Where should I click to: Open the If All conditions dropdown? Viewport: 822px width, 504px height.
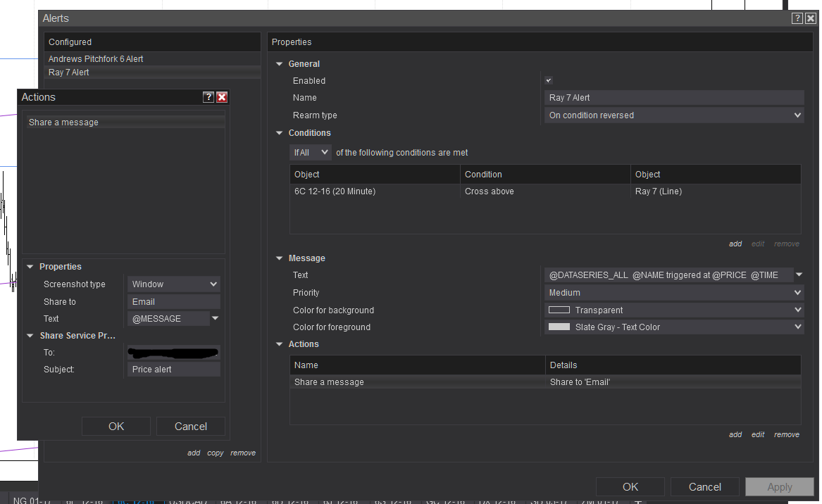pos(311,153)
